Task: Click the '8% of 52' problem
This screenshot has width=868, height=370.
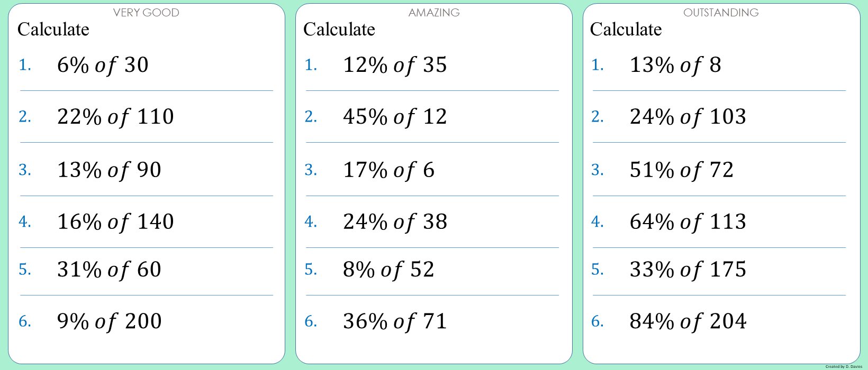Action: [388, 270]
